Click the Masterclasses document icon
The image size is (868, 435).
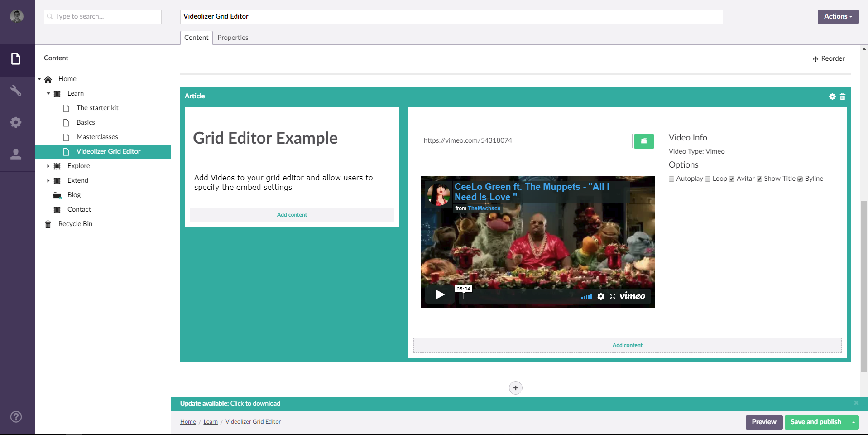(x=66, y=137)
